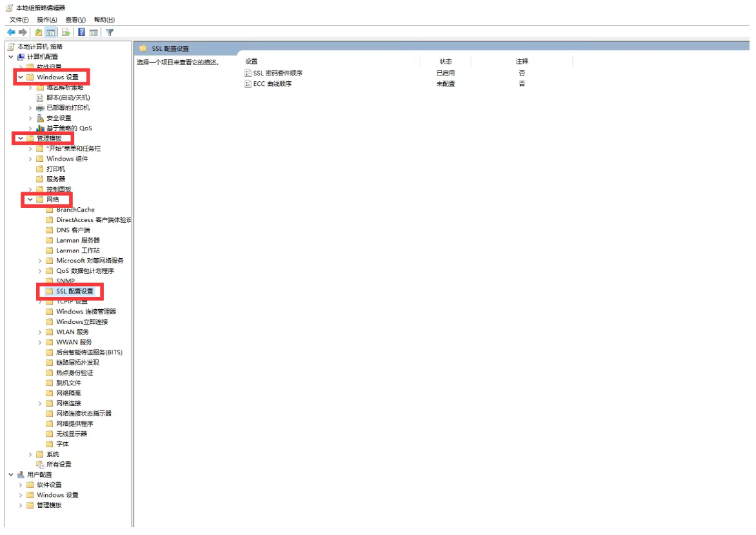Image resolution: width=756 pixels, height=535 pixels.
Task: Click the Filter funnel toolbar icon
Action: coord(110,32)
